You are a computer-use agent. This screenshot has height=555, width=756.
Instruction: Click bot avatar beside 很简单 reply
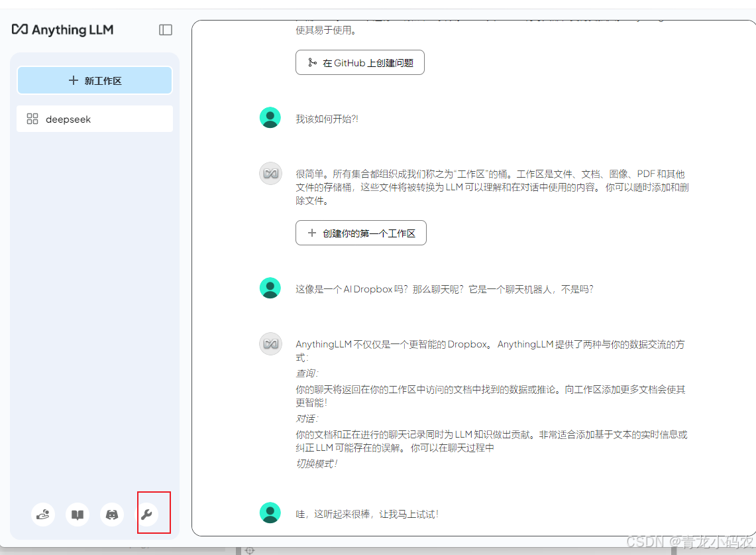(270, 173)
